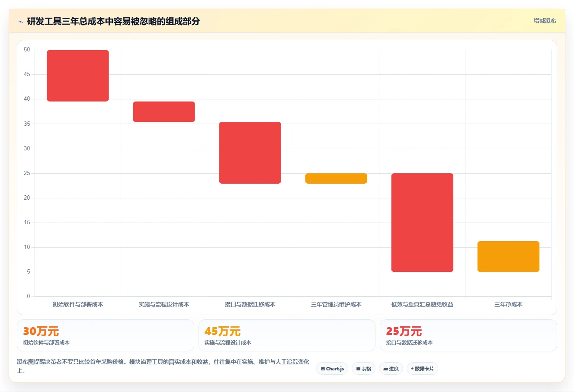Image resolution: width=574 pixels, height=392 pixels.
Task: Click y-axis tick value 0
Action: pos(29,296)
